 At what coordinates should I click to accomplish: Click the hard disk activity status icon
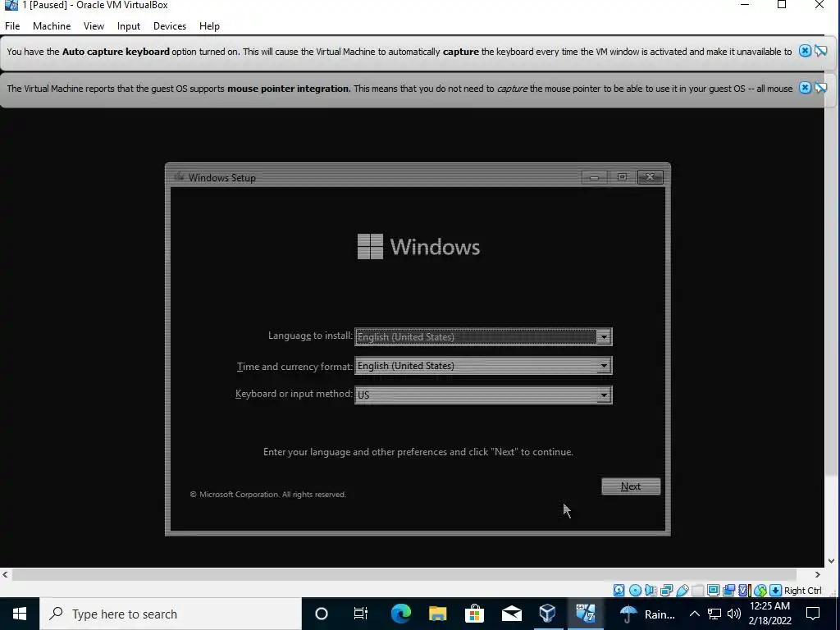point(619,591)
